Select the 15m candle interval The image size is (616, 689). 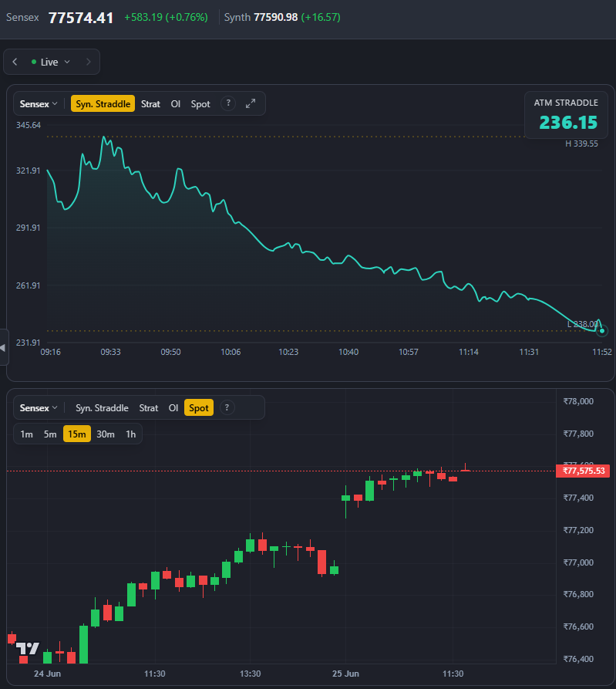click(x=77, y=434)
